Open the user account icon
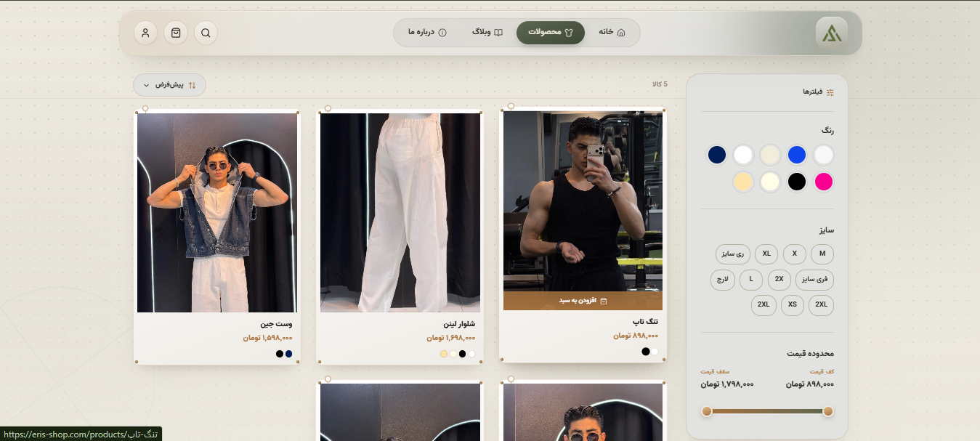This screenshot has width=980, height=441. (145, 33)
